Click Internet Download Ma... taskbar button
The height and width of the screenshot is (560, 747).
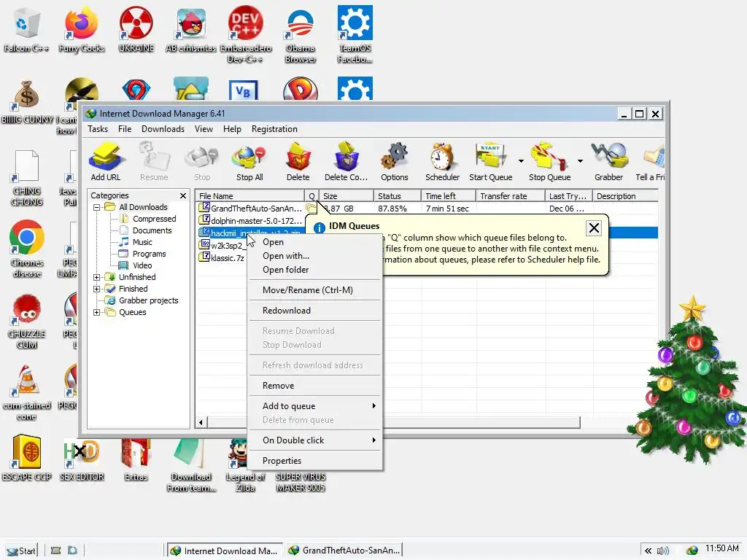click(225, 551)
